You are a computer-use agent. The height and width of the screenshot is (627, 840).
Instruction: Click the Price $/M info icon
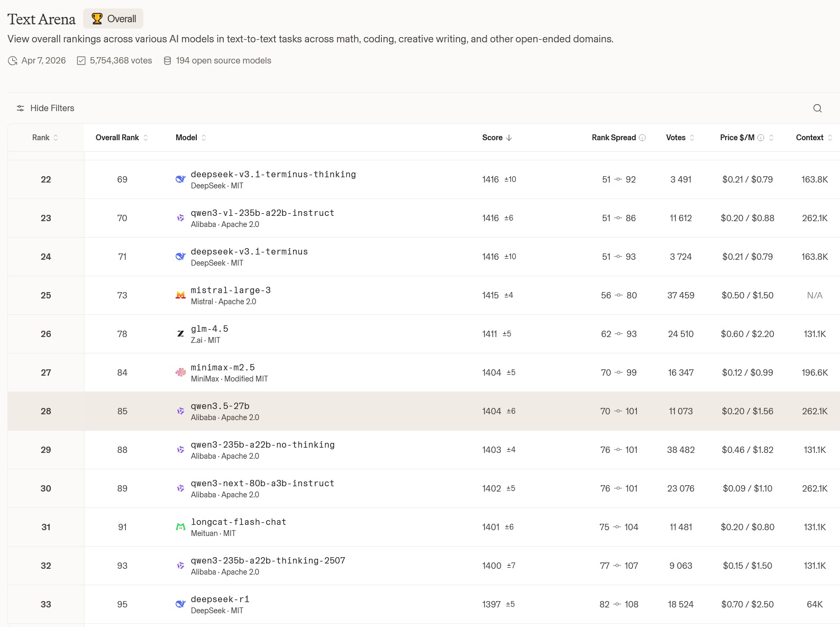[761, 138]
